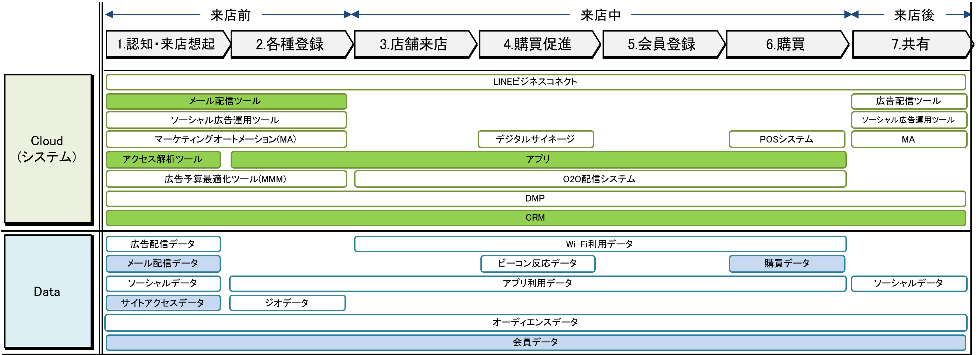
Task: Click the POSシステム box
Action: [786, 139]
